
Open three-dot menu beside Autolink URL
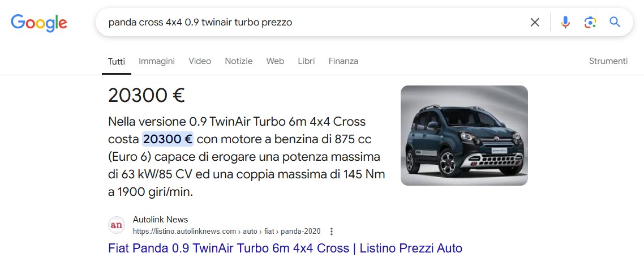click(332, 232)
